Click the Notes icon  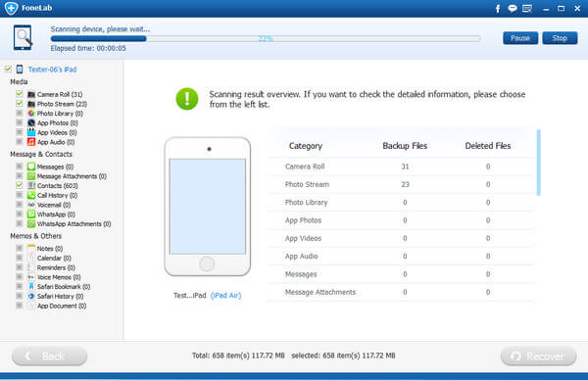click(x=31, y=248)
